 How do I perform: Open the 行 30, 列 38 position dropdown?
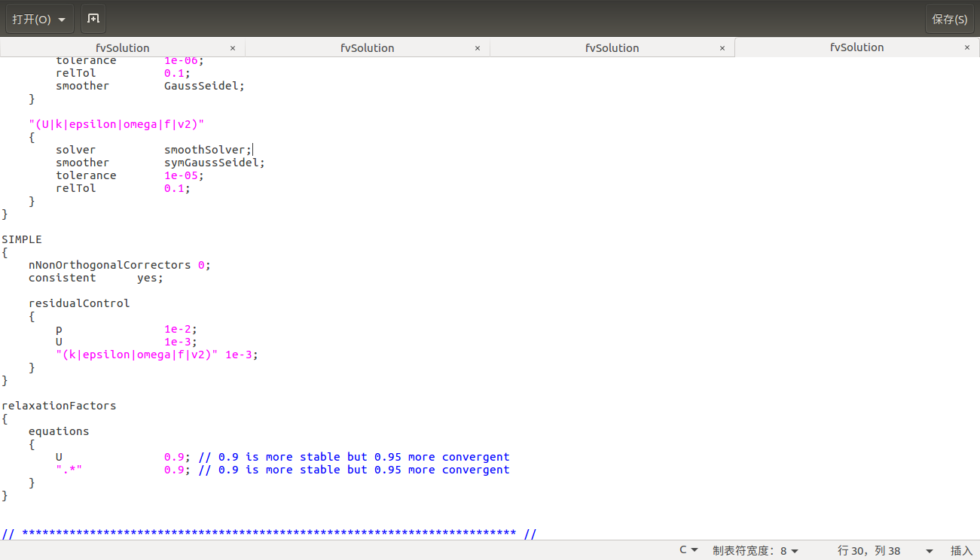click(885, 550)
